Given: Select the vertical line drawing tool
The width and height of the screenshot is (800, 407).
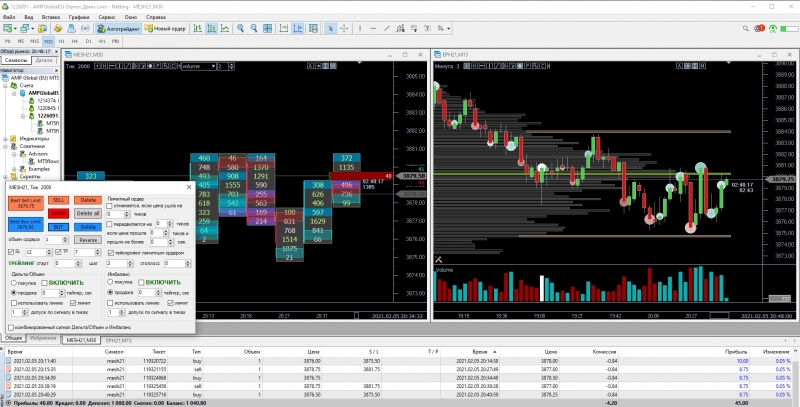Looking at the screenshot, I should pyautogui.click(x=360, y=29).
